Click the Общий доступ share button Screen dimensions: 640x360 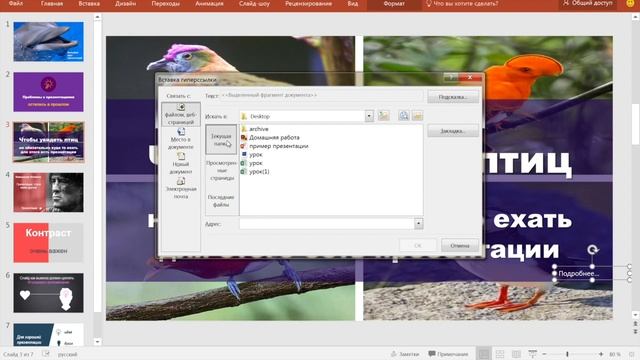(x=587, y=4)
